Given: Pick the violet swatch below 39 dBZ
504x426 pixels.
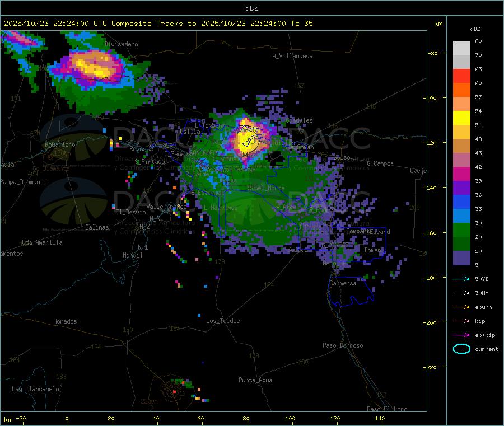Looking at the screenshot, I should click(461, 188).
